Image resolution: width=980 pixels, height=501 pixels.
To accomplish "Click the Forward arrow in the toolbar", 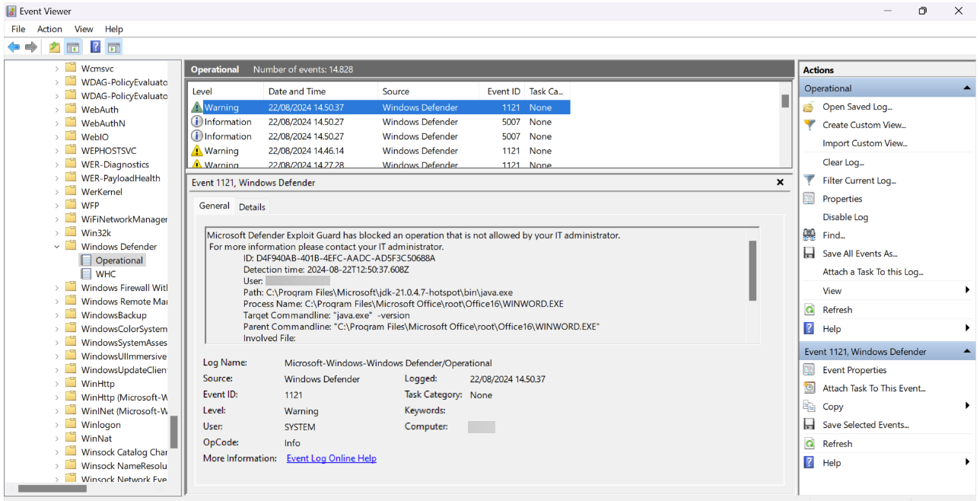I will click(31, 47).
